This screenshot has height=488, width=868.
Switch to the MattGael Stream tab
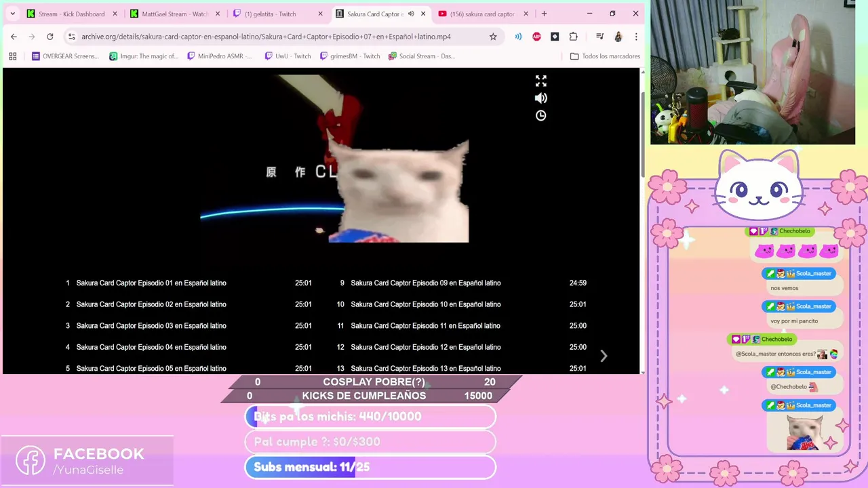point(174,14)
